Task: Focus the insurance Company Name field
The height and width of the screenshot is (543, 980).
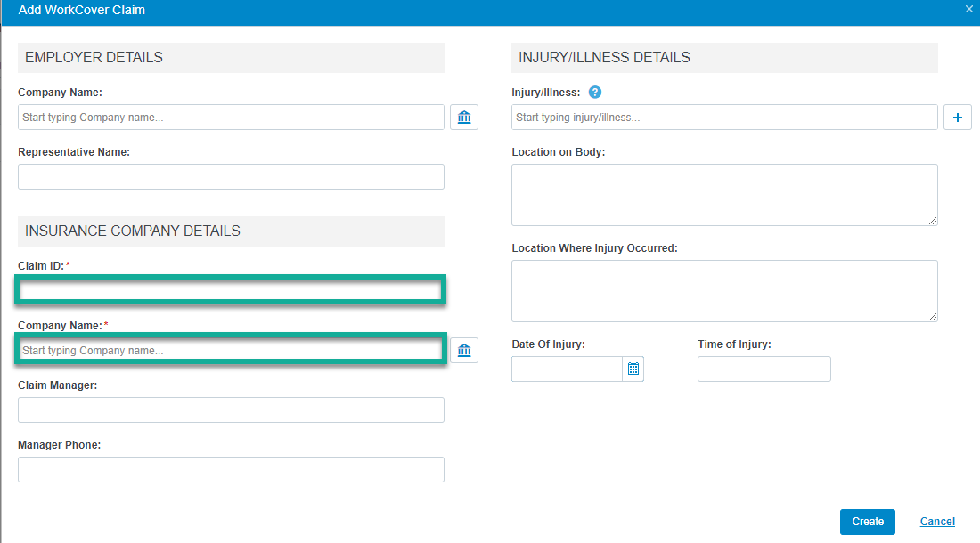Action: click(x=231, y=350)
